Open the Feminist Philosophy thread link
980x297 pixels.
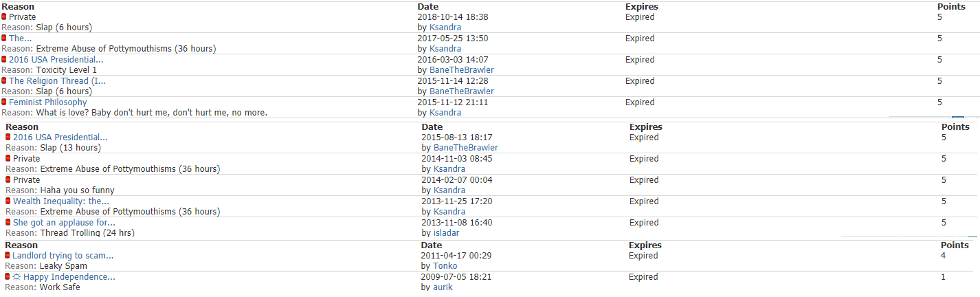click(x=48, y=102)
